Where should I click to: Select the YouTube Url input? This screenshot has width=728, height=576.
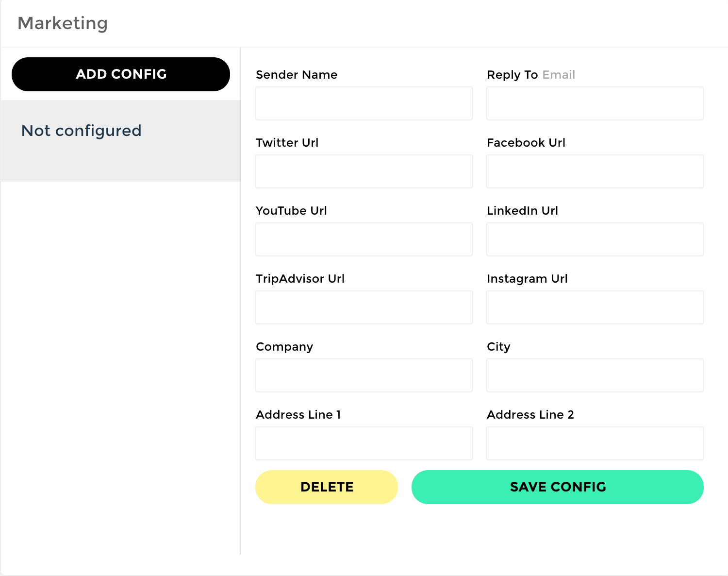point(364,239)
